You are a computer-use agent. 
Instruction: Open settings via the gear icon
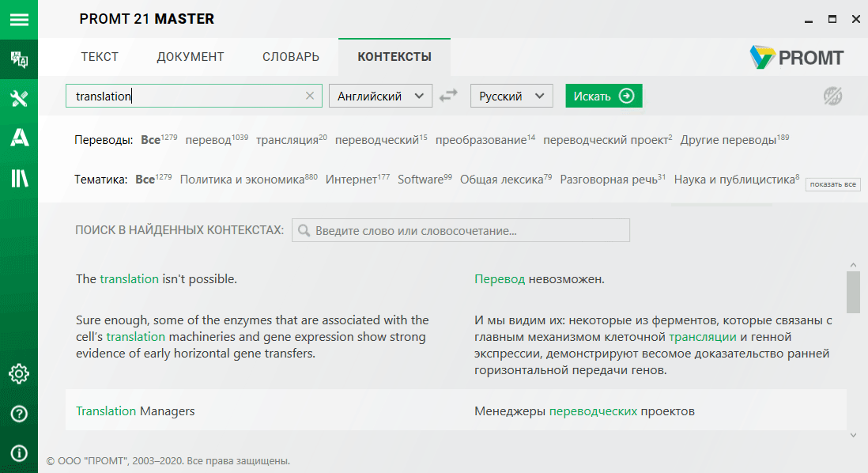[x=19, y=374]
